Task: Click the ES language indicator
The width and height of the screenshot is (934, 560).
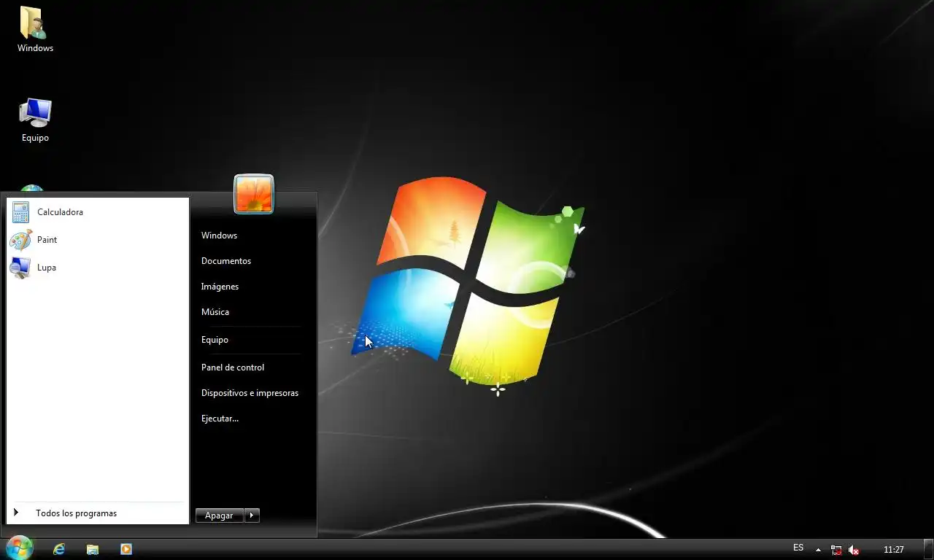Action: point(798,548)
